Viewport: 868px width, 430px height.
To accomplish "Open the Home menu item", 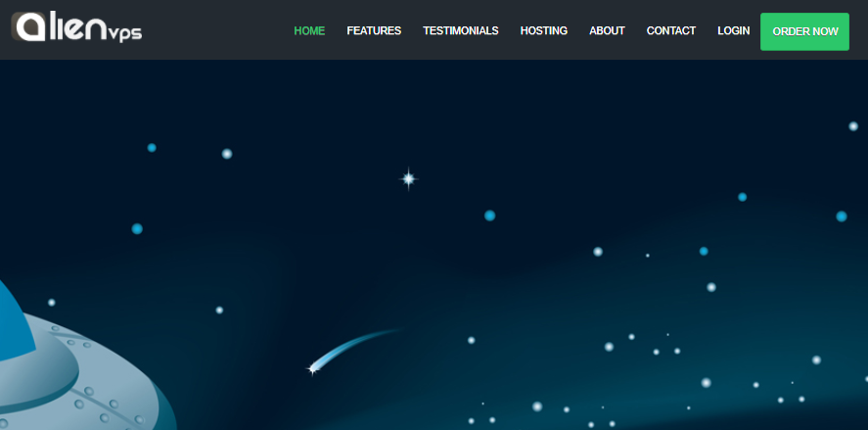I will (x=309, y=31).
